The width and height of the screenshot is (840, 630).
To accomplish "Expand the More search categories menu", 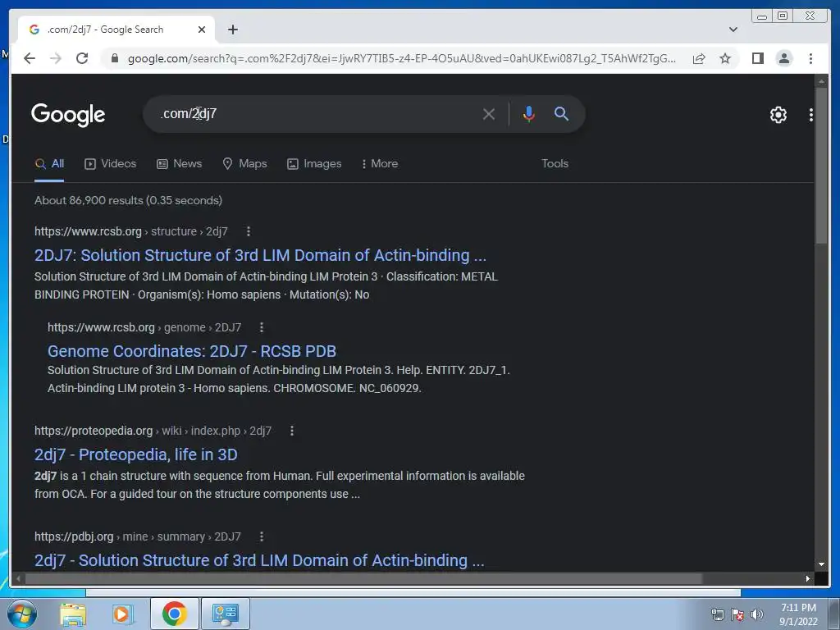I will 380,163.
